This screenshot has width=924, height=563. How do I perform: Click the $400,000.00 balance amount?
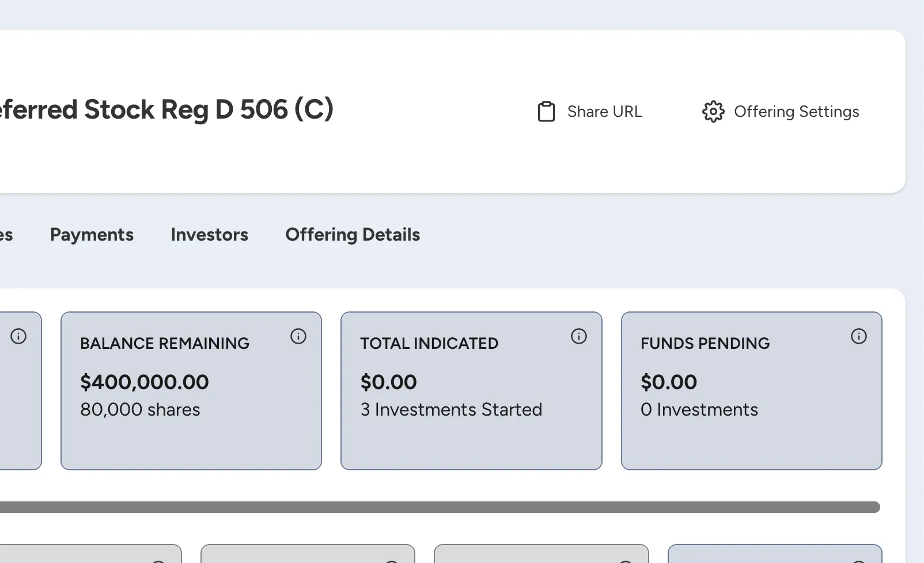click(145, 382)
